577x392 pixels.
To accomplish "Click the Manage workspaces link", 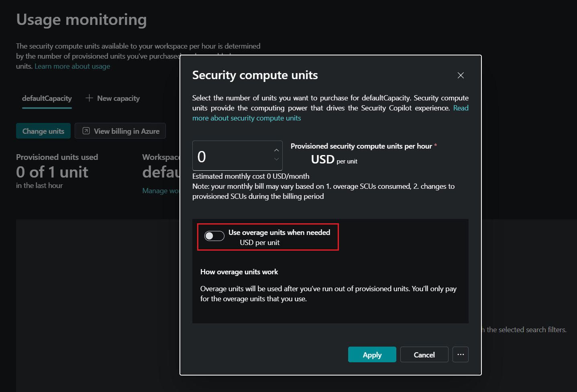I will (161, 190).
